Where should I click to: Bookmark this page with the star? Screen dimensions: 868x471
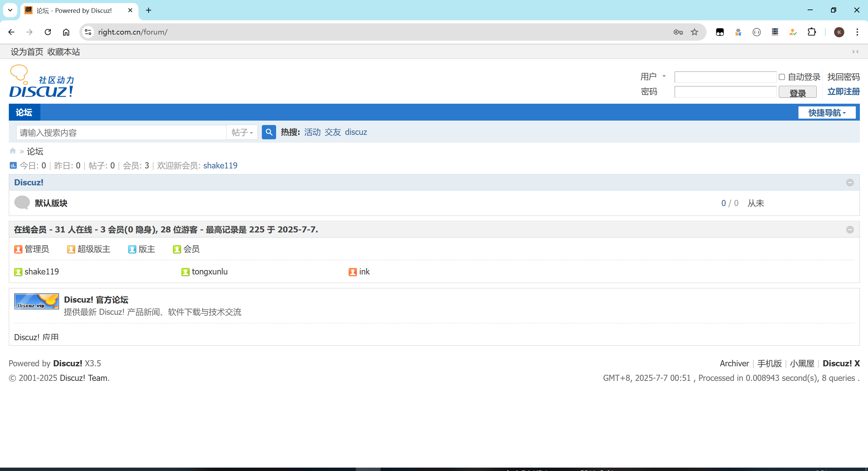point(694,32)
